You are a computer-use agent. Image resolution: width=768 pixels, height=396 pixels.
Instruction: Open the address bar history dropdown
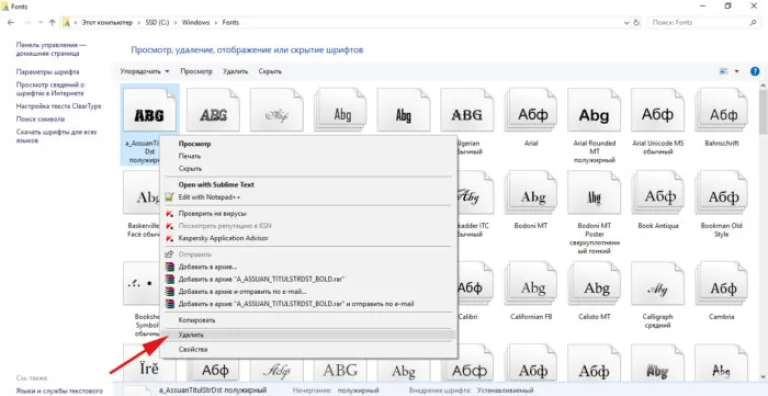click(x=627, y=23)
